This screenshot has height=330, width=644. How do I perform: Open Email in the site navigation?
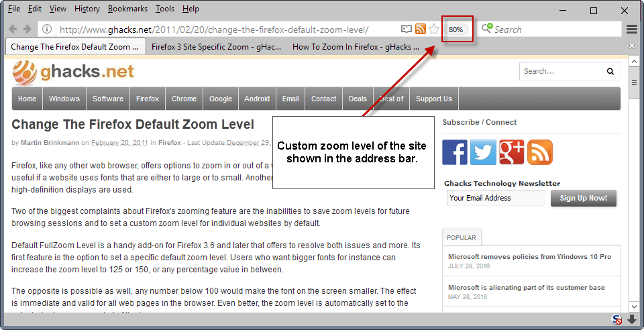(290, 99)
